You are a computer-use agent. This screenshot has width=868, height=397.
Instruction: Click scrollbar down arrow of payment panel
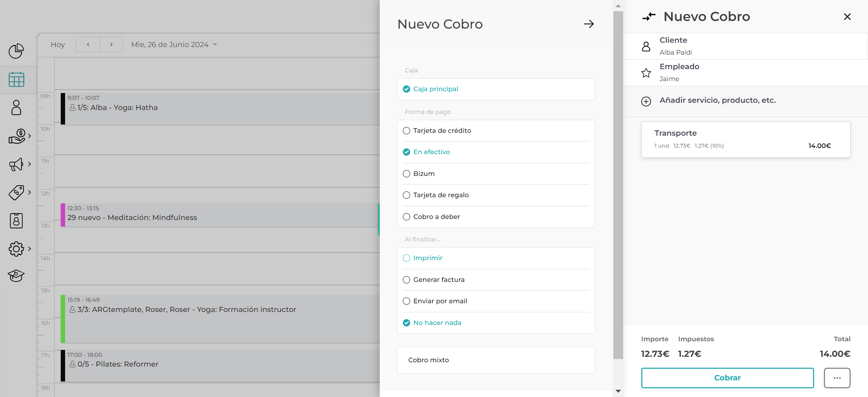point(618,391)
